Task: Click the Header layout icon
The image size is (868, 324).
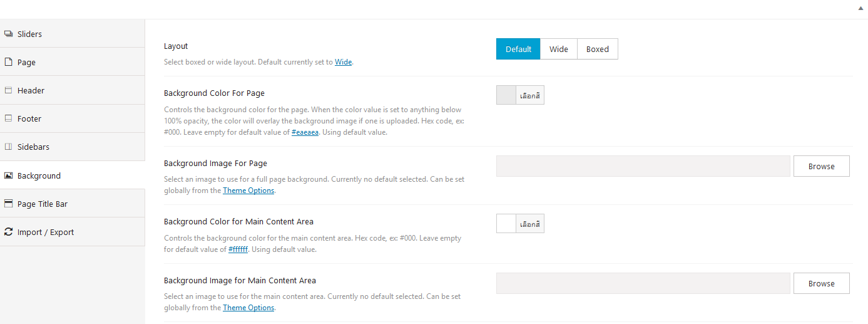Action: coord(9,90)
